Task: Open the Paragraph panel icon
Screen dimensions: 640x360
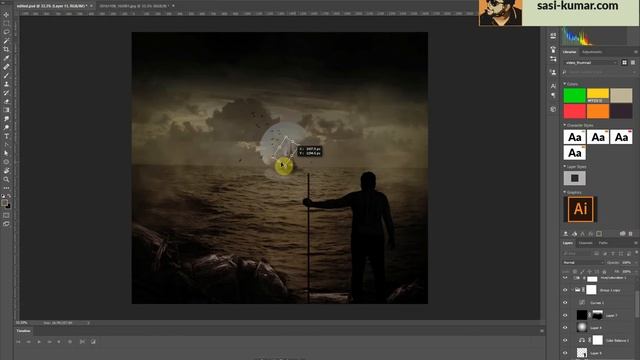Action: 553,95
